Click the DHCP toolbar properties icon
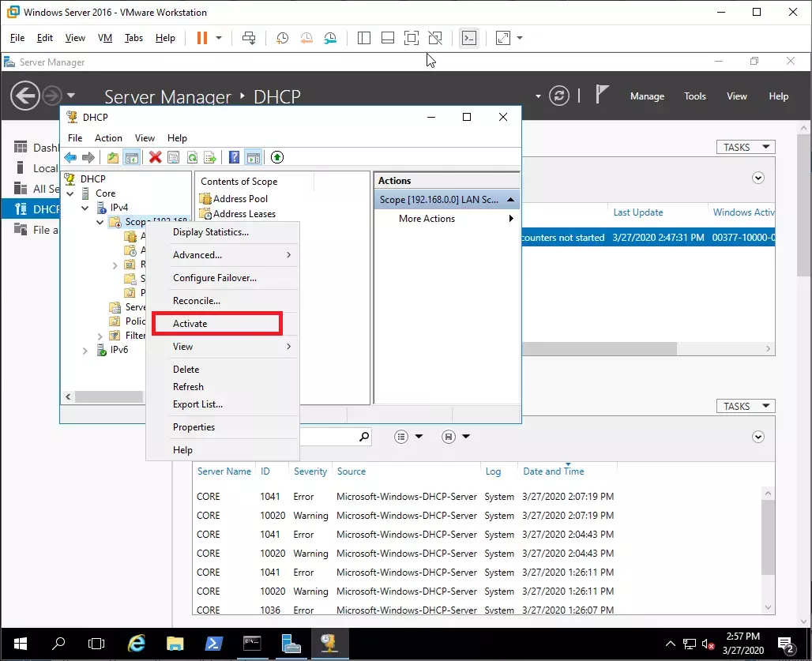This screenshot has height=661, width=812. coord(174,157)
